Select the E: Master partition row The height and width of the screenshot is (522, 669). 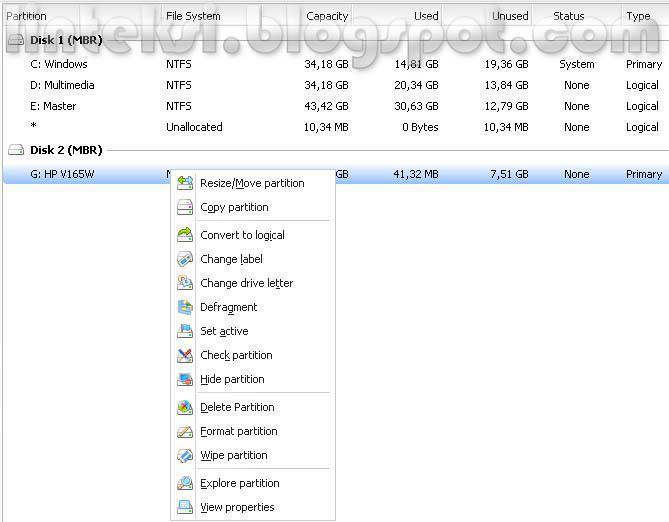point(336,106)
